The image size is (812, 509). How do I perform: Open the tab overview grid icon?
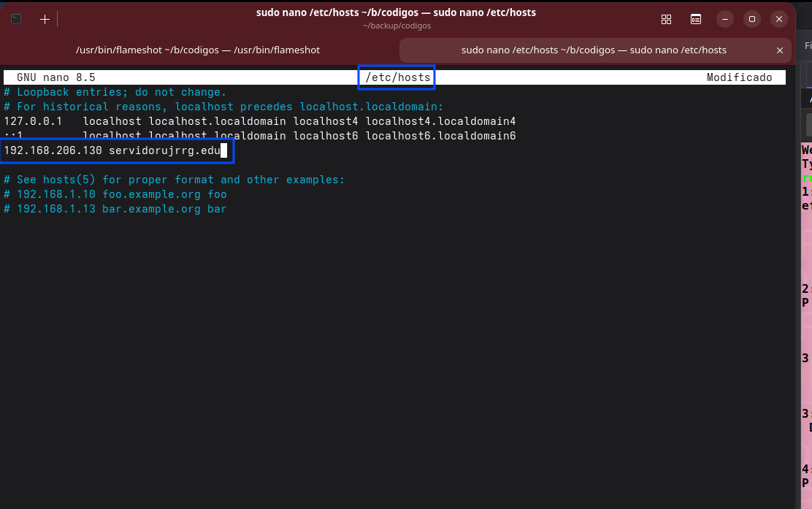click(666, 19)
